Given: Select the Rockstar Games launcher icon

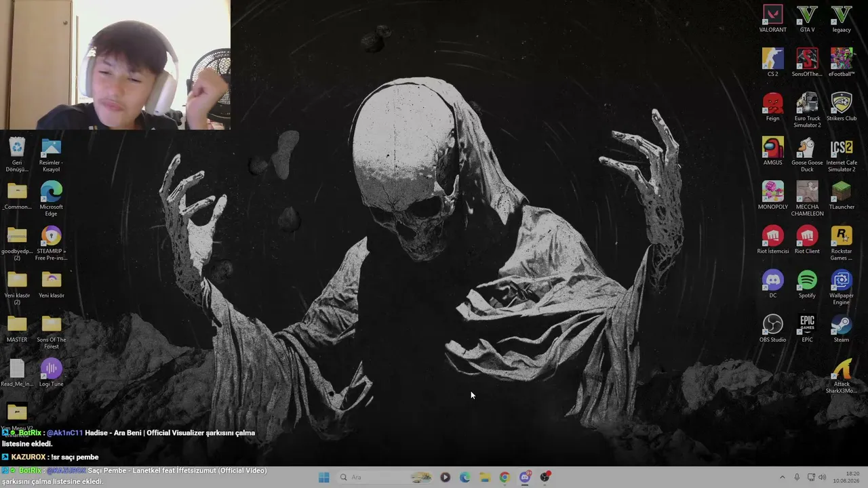Looking at the screenshot, I should (842, 244).
